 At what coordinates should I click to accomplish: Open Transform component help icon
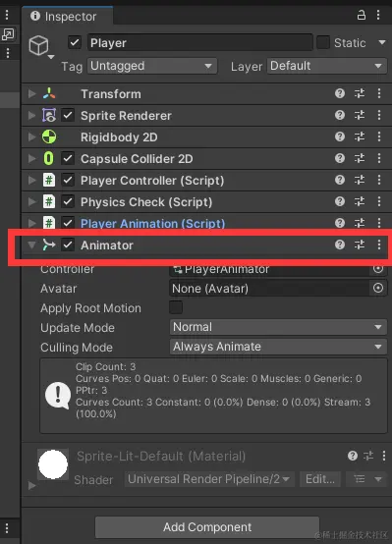point(340,93)
